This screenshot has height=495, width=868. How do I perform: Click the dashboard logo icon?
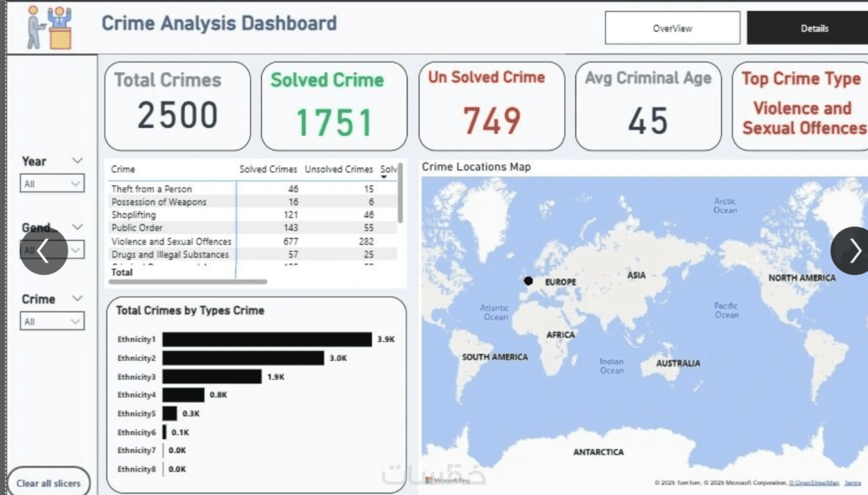coord(50,28)
